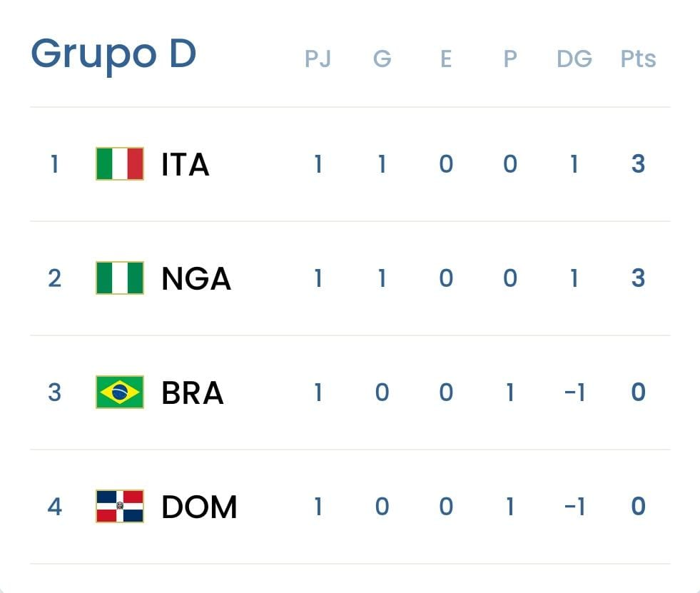Click the Grupo D heading
This screenshot has height=593, width=700.
pyautogui.click(x=113, y=54)
